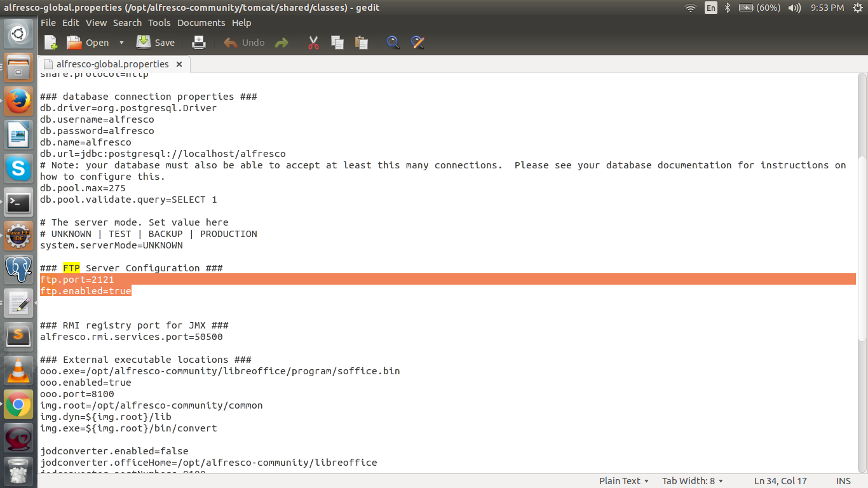Screen dimensions: 868x488
Task: Click the highlighted FTP word in header comment
Action: 71,268
